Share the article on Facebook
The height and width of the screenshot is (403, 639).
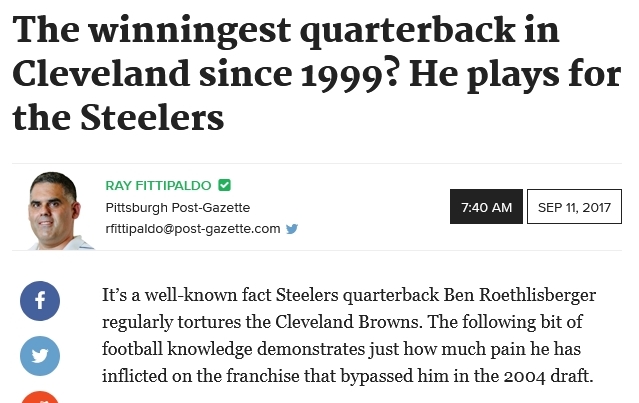tap(40, 301)
